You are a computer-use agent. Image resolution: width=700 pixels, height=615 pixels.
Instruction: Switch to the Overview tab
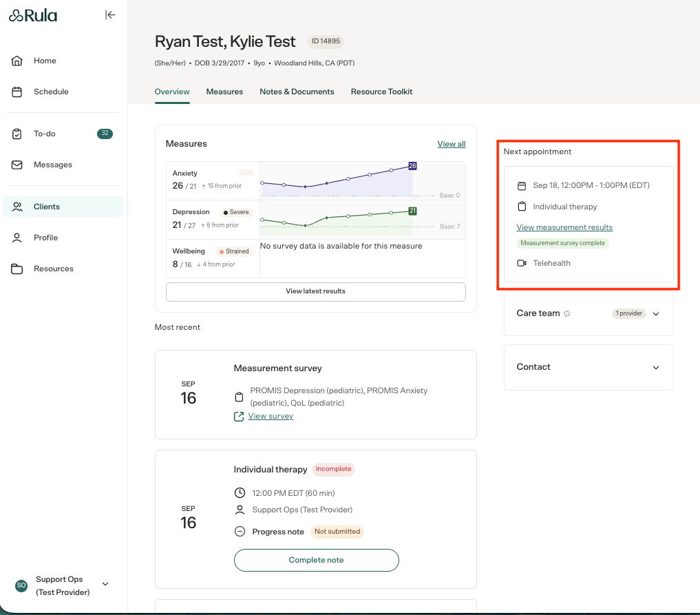pos(172,92)
